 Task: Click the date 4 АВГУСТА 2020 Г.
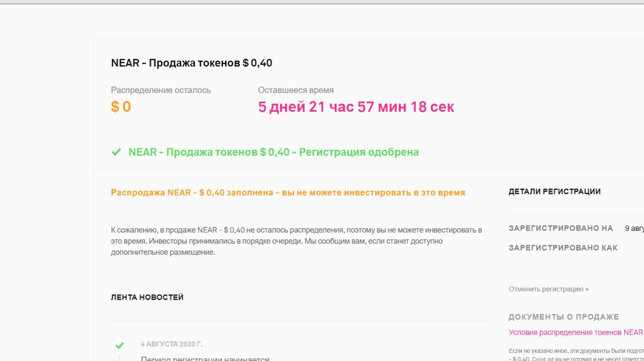pos(172,344)
